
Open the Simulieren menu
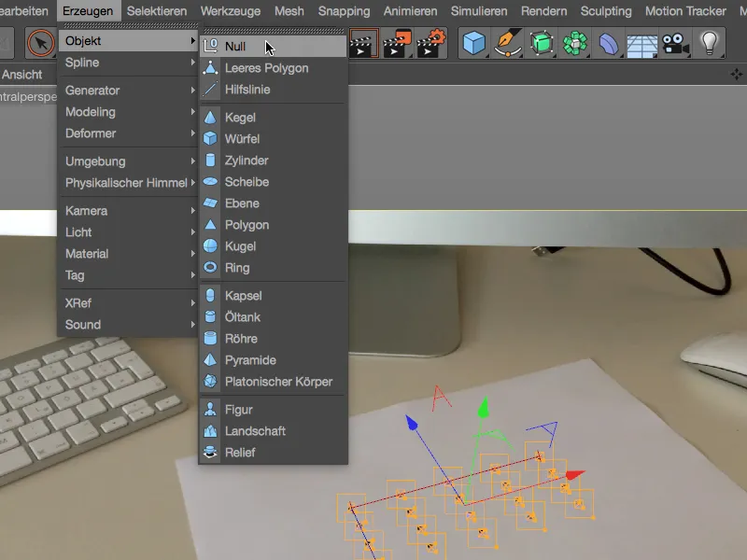tap(479, 11)
